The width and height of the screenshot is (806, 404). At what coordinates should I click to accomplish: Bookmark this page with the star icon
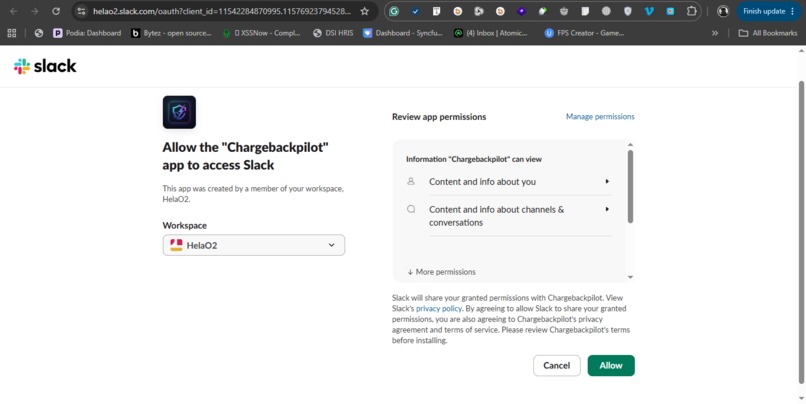[364, 11]
